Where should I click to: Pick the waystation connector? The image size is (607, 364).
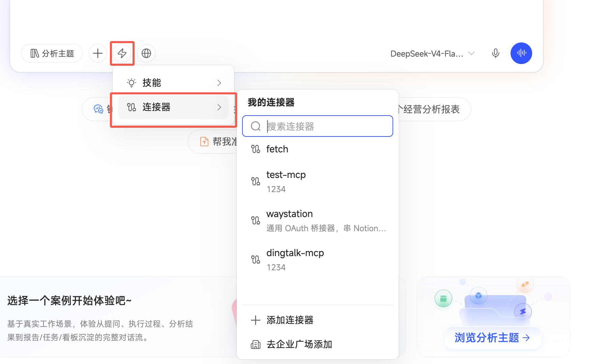click(x=318, y=221)
